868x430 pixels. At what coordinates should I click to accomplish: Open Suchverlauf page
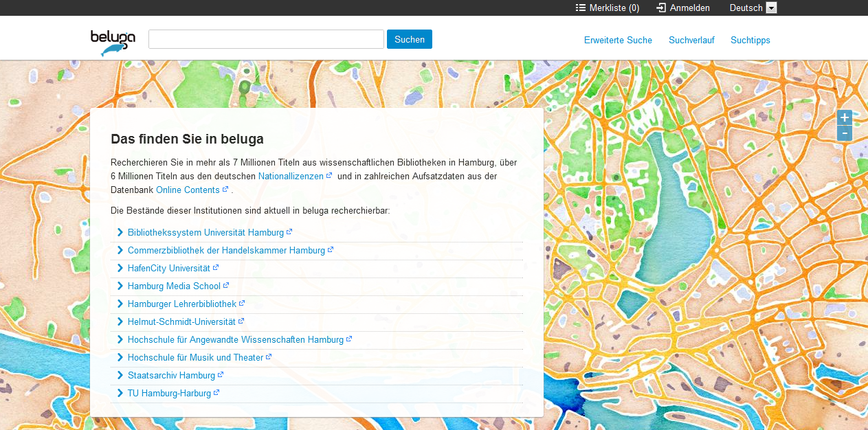pos(691,40)
